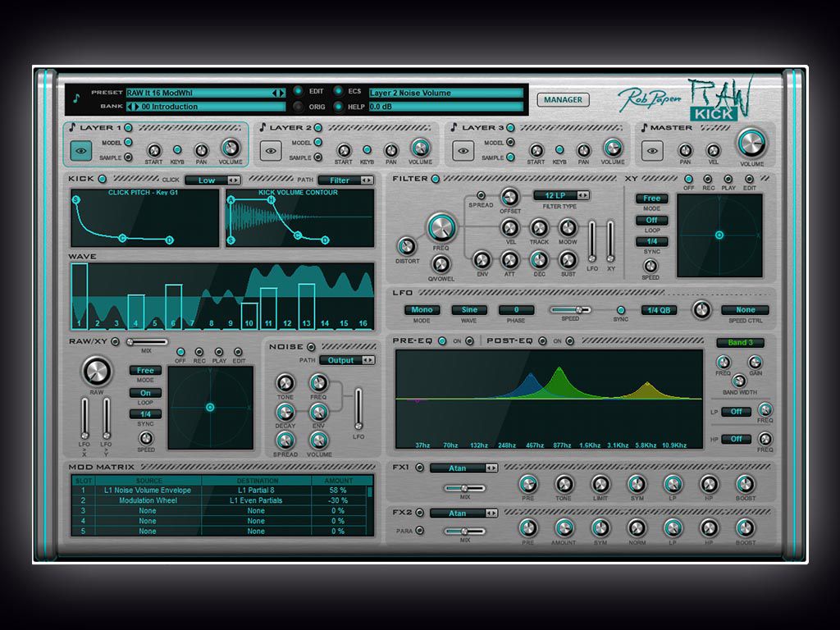Click the Master Volume knob
The image size is (840, 630).
(751, 143)
